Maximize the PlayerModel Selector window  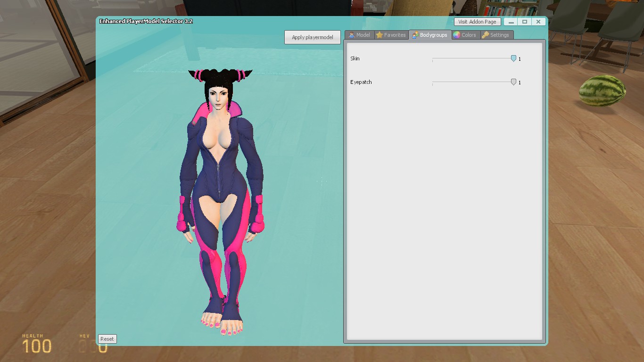coord(524,22)
